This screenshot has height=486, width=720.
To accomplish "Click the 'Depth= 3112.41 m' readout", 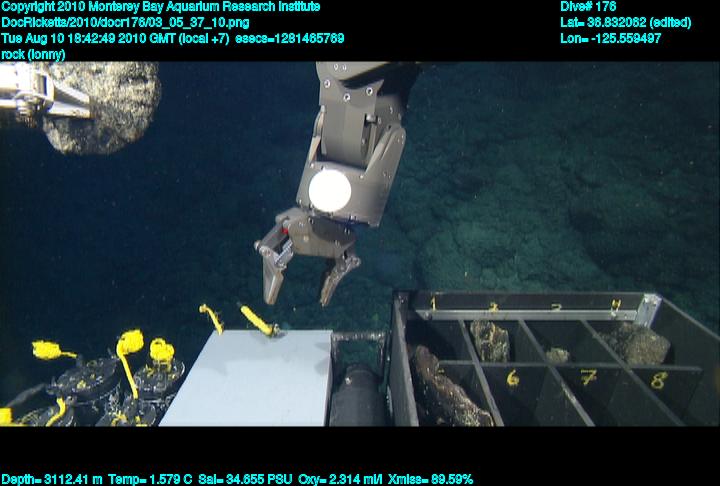I will pyautogui.click(x=52, y=479).
